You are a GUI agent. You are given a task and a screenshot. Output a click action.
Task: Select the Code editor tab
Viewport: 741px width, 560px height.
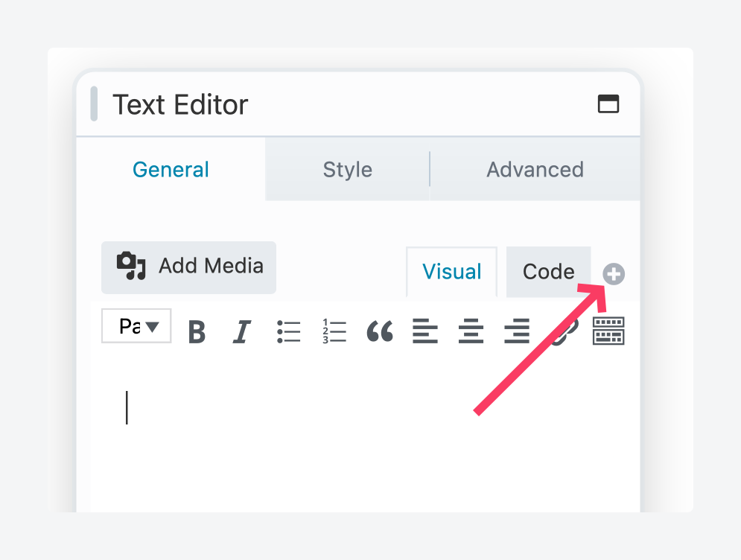tap(548, 272)
